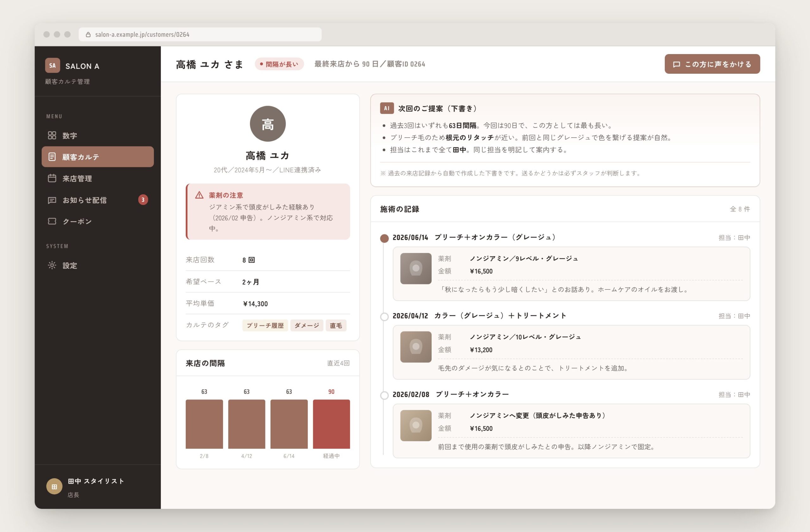The width and height of the screenshot is (810, 532).
Task: Click the SA salon logo badge
Action: click(53, 66)
